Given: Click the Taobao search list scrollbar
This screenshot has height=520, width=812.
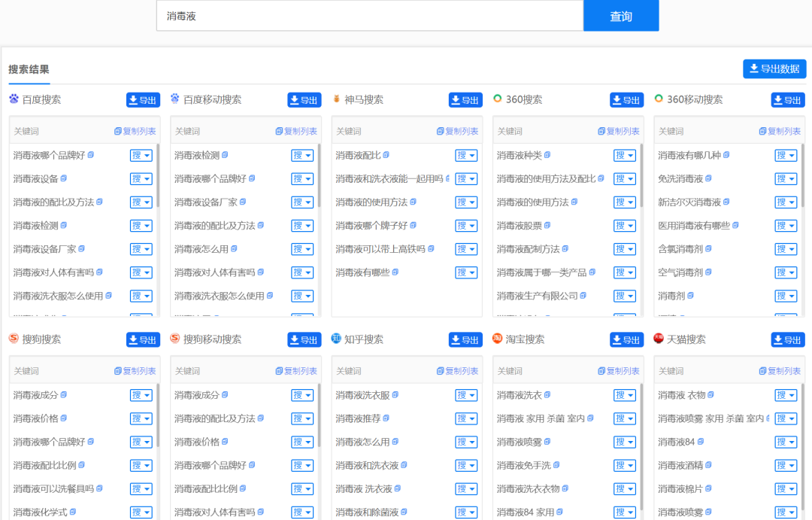Looking at the screenshot, I should click(641, 445).
